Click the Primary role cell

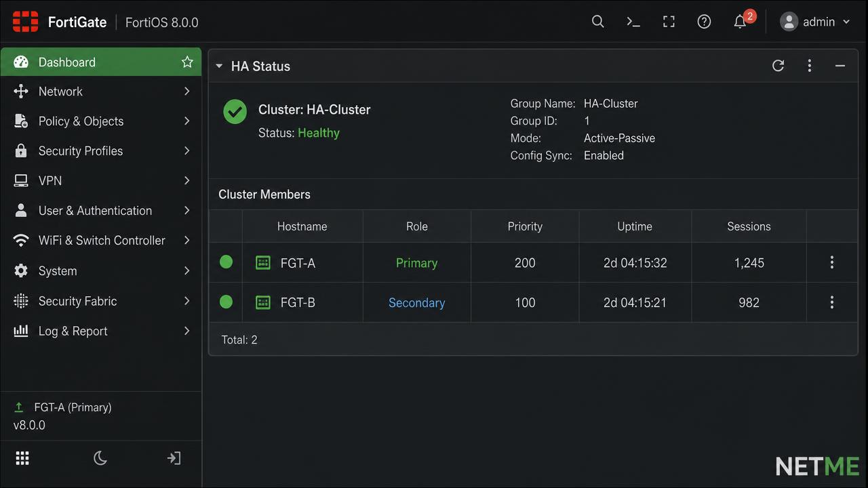pos(417,263)
